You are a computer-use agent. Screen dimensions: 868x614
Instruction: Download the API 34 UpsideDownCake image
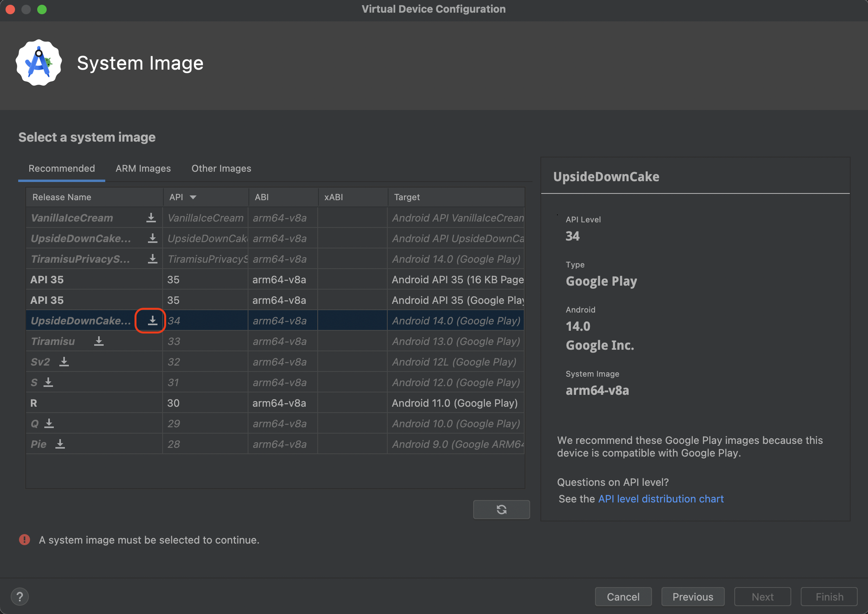152,321
